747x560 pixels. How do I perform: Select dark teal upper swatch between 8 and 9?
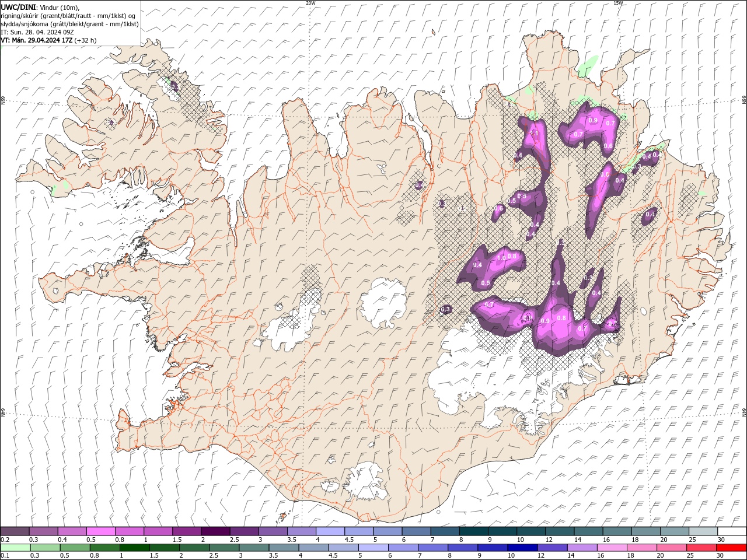coord(473,531)
